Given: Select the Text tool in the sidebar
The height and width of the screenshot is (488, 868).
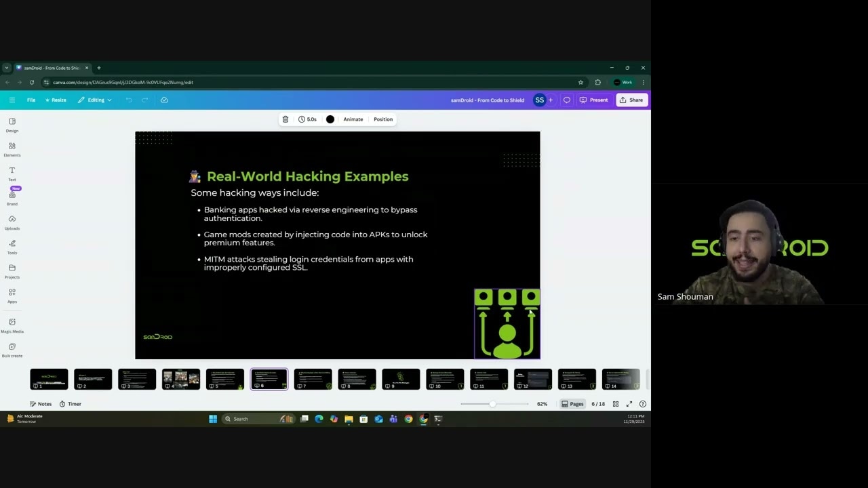Looking at the screenshot, I should [12, 174].
